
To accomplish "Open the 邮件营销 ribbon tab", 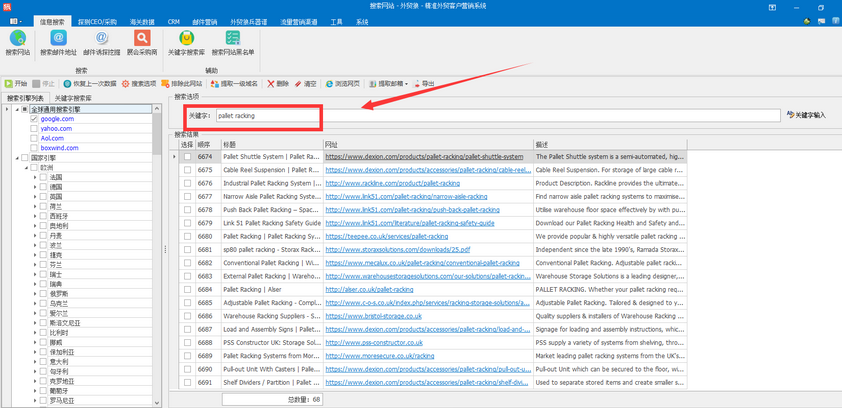I will (x=204, y=22).
